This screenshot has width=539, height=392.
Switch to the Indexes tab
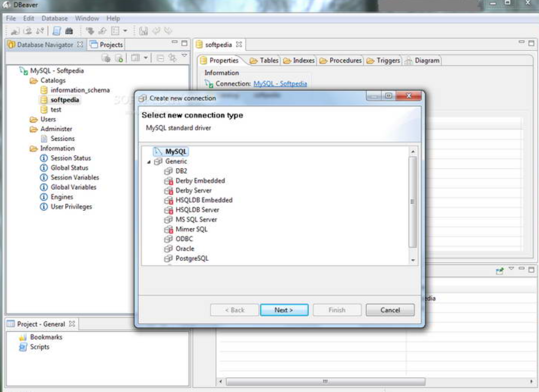coord(299,61)
